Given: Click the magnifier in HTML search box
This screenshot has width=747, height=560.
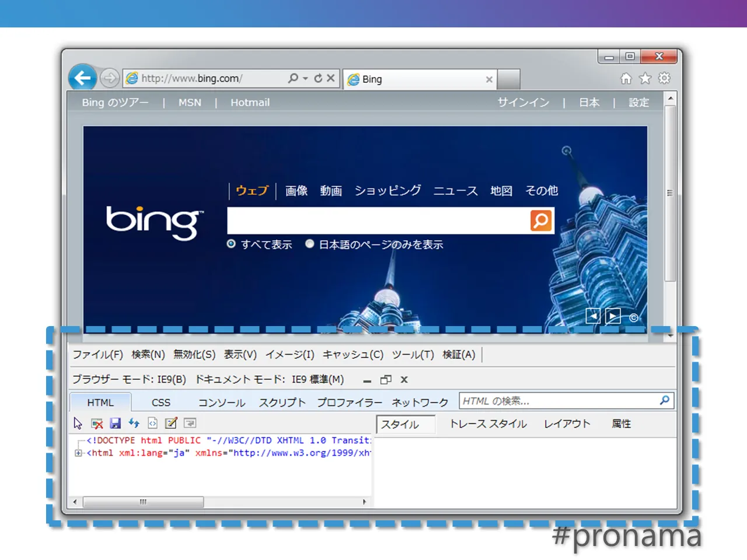Looking at the screenshot, I should pyautogui.click(x=665, y=400).
